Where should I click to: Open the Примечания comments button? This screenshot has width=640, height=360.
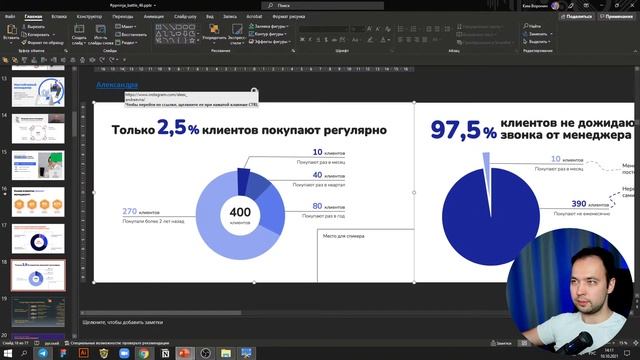pos(616,17)
